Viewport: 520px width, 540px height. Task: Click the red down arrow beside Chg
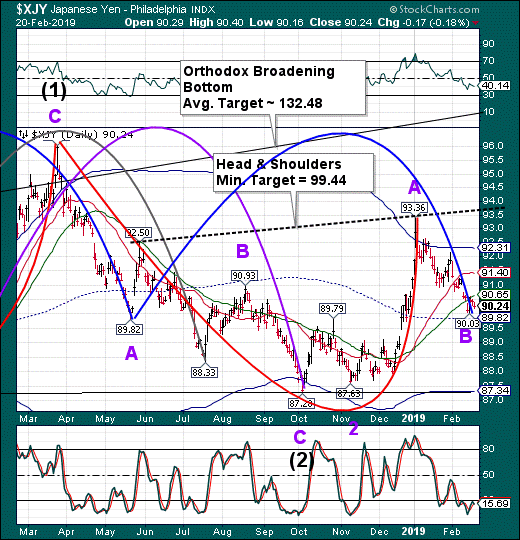[476, 23]
